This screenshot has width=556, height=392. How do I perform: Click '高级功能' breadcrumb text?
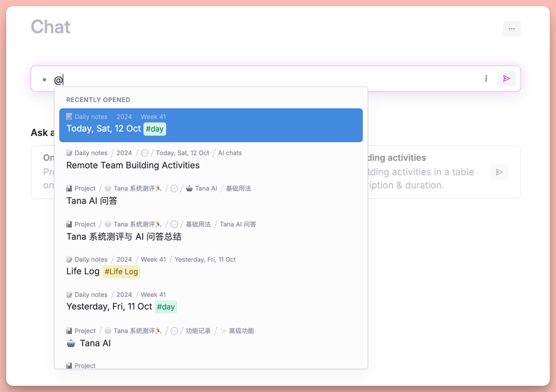pyautogui.click(x=241, y=331)
